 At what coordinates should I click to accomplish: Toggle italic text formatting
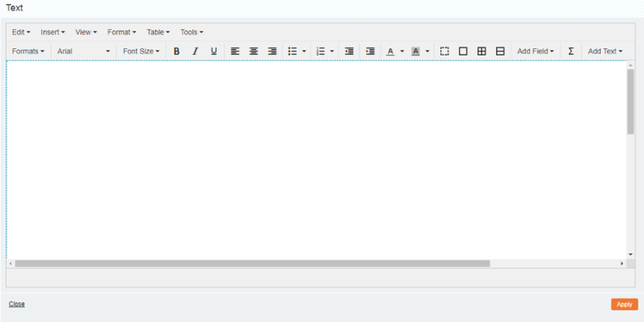coord(195,52)
